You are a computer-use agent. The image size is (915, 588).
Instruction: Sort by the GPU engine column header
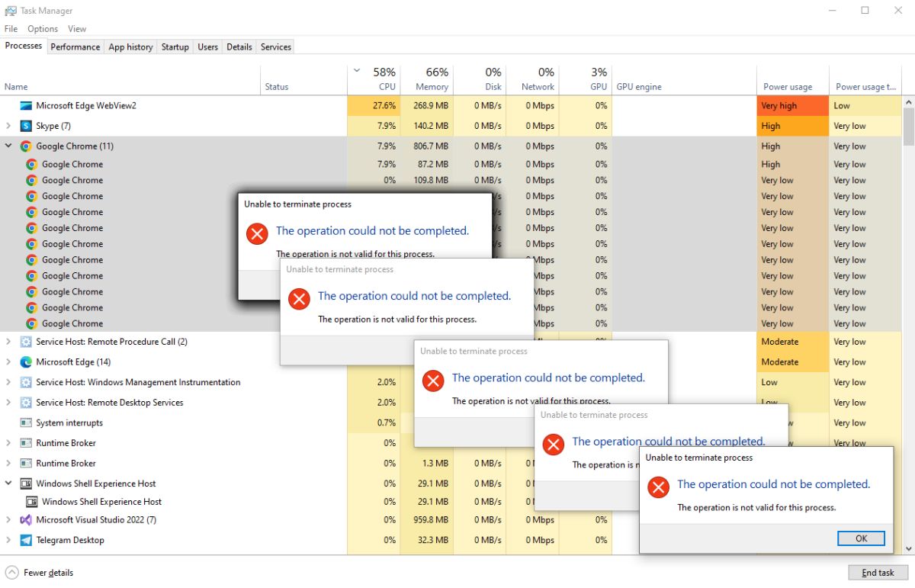click(684, 79)
